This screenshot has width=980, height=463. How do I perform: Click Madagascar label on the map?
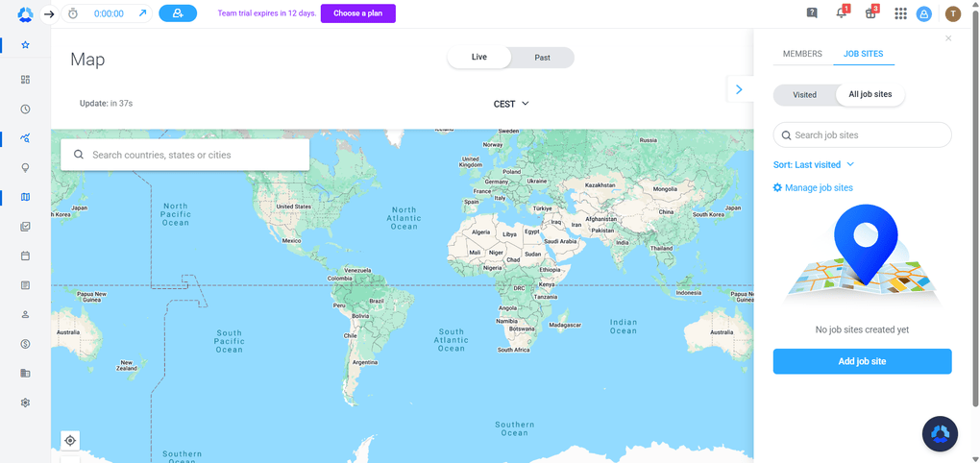pyautogui.click(x=565, y=325)
